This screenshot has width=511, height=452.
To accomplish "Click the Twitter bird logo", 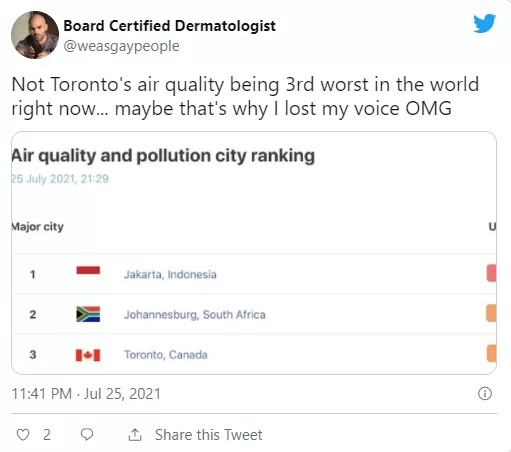I will (x=484, y=23).
